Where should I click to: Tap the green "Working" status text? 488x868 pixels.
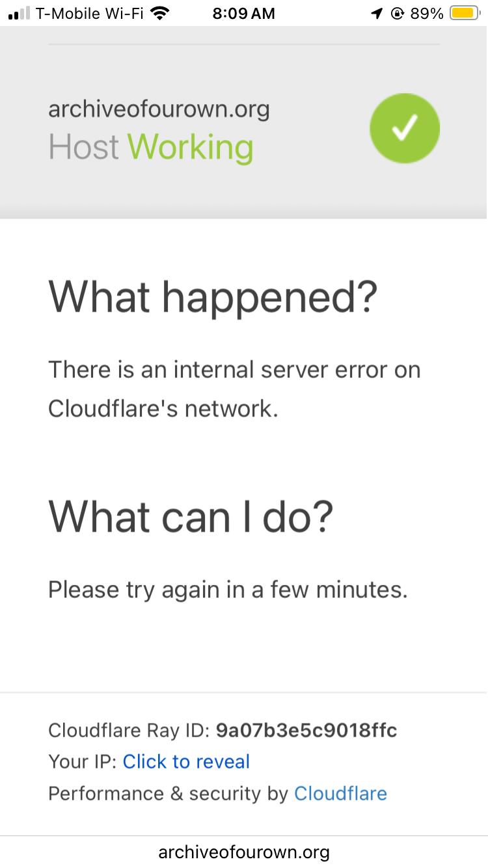tap(190, 147)
